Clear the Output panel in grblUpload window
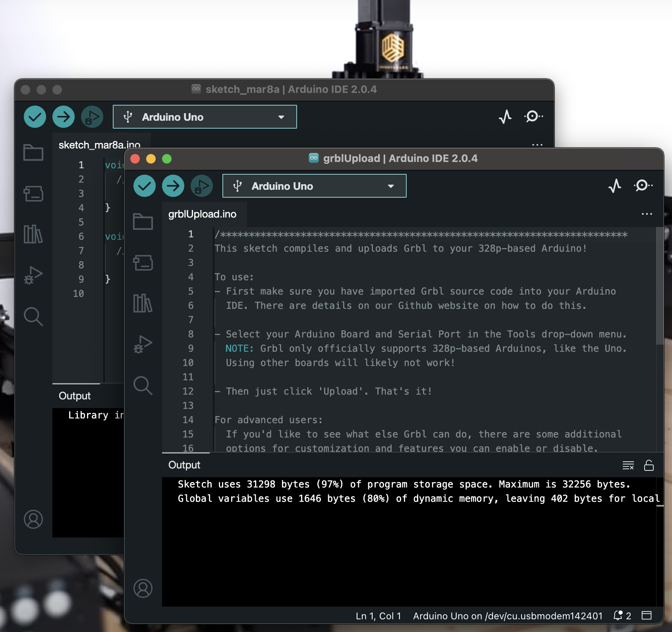Image resolution: width=672 pixels, height=632 pixels. [x=628, y=465]
